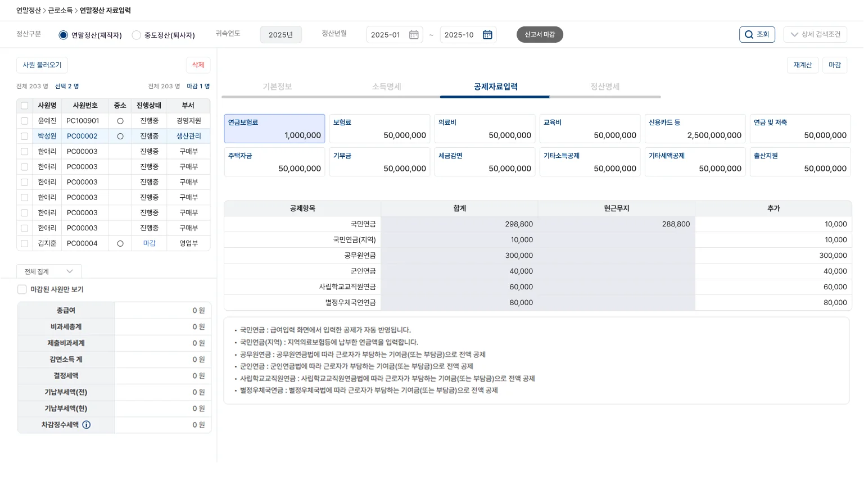Switch to the 정산명세 tab
The image size is (864, 504).
click(x=604, y=87)
